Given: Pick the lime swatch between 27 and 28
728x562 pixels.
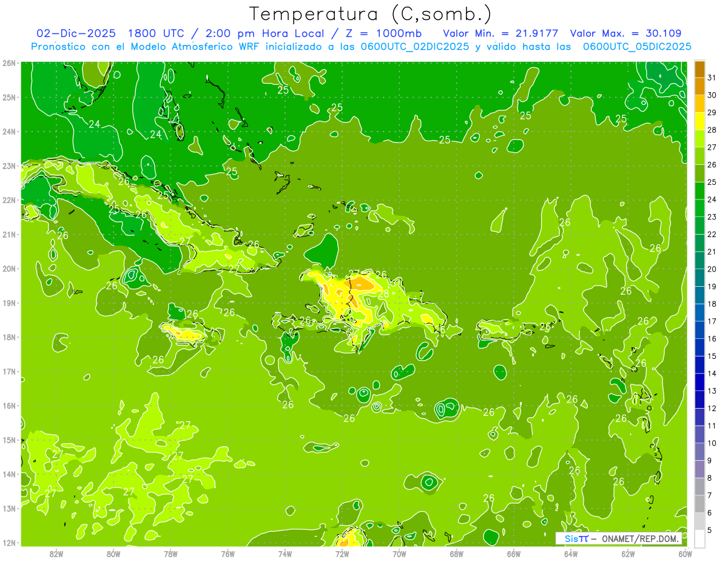Looking at the screenshot, I should click(x=700, y=138).
